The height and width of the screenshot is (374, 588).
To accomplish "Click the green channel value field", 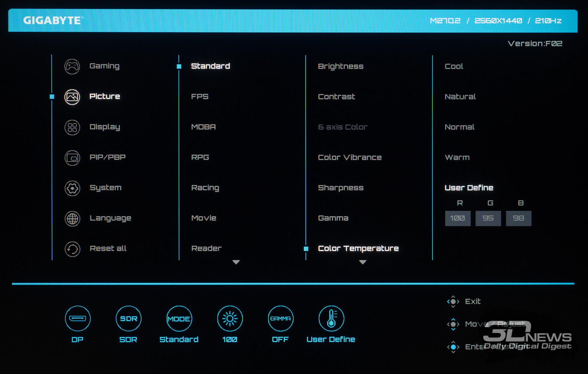I will 488,218.
